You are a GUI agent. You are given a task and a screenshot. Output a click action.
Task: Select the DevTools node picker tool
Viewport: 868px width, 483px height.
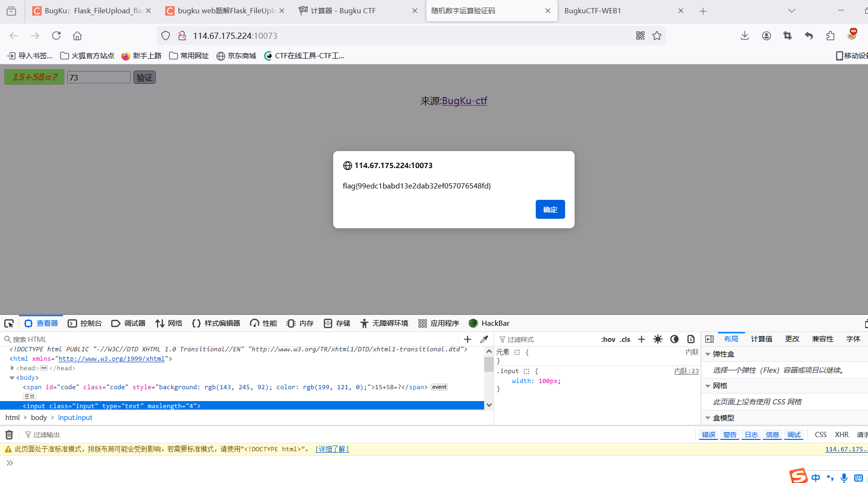pyautogui.click(x=9, y=323)
